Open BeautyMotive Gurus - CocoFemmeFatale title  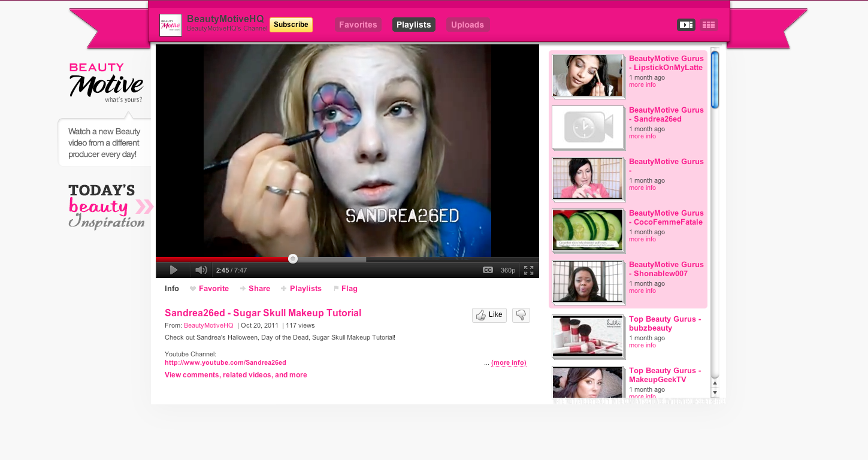coord(666,218)
